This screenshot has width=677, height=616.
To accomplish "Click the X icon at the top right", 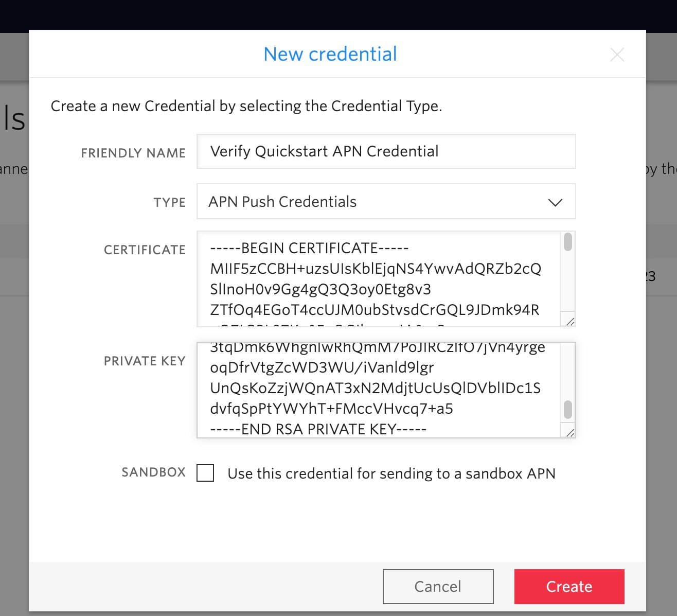I will [x=617, y=54].
